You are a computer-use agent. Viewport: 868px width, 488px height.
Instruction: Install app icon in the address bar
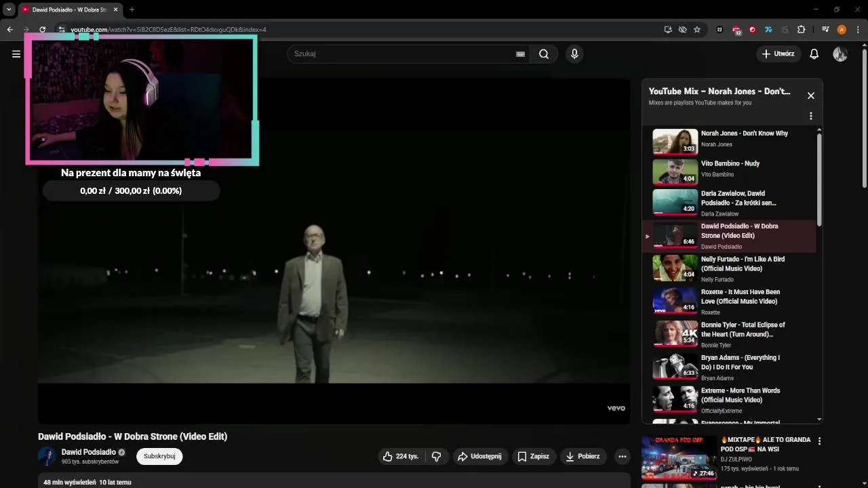tap(668, 29)
